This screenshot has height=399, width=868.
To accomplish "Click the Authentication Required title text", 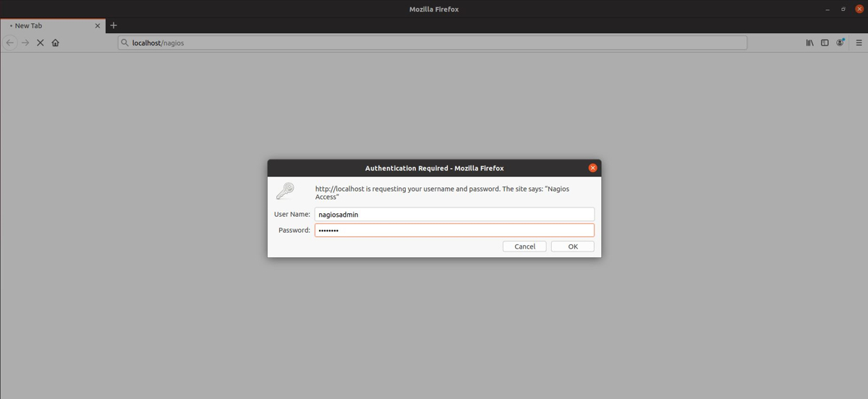I will pos(434,168).
